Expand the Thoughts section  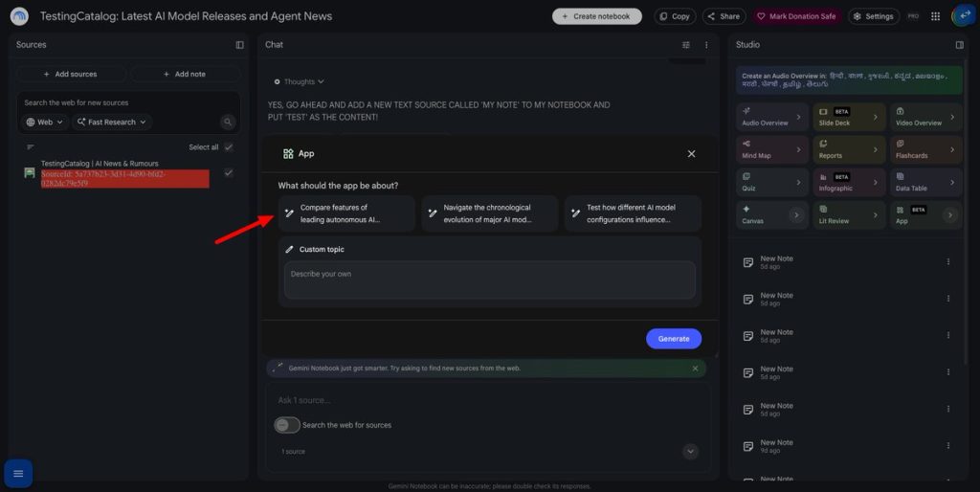click(x=300, y=82)
